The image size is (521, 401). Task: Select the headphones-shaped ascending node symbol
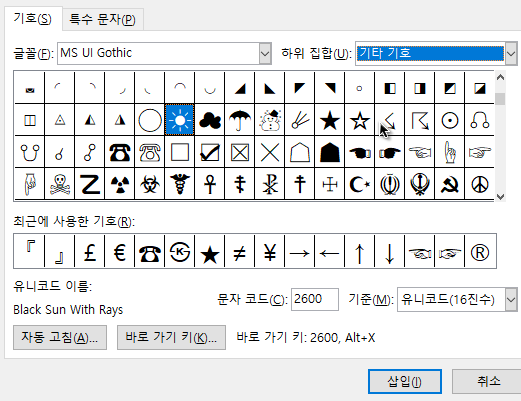pos(480,120)
